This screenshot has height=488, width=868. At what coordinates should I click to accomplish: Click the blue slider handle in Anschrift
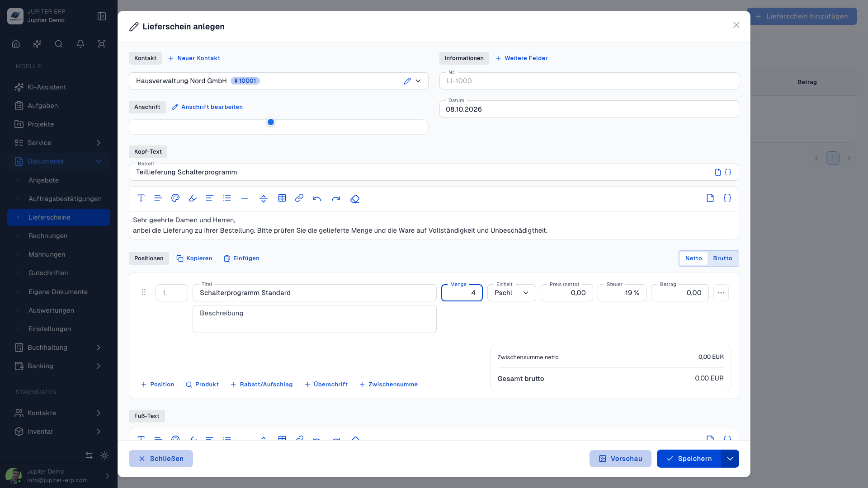tap(271, 122)
